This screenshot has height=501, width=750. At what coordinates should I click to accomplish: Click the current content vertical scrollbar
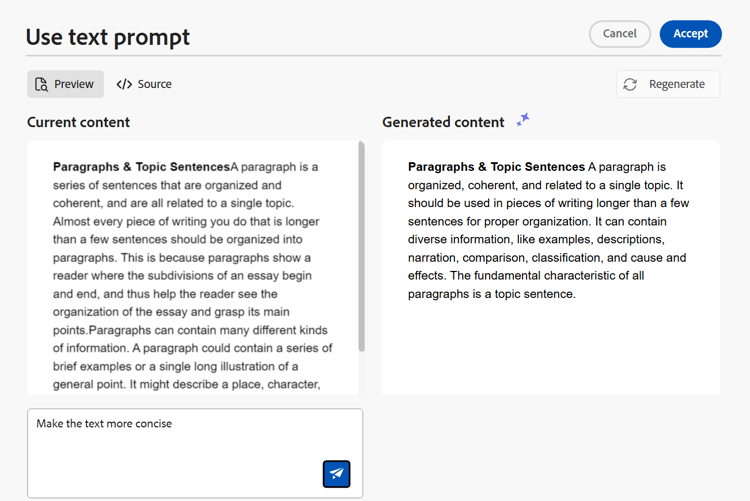click(361, 245)
